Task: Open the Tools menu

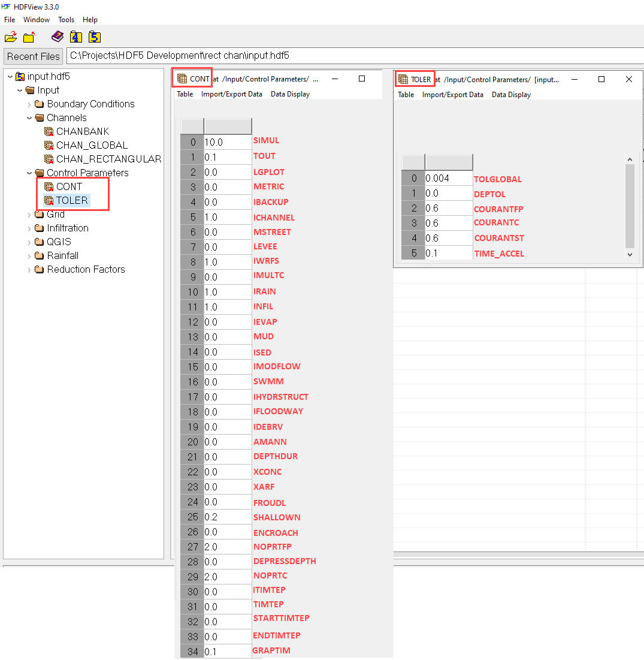Action: (66, 20)
